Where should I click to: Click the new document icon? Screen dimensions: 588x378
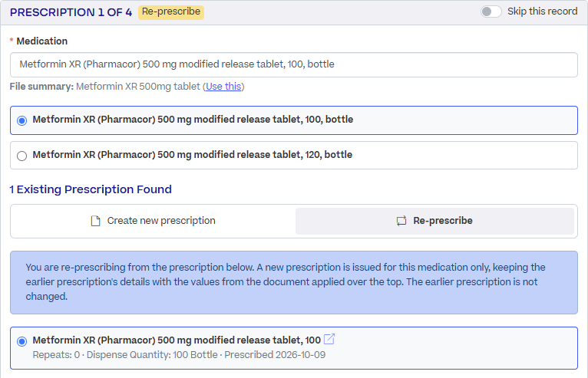[96, 221]
